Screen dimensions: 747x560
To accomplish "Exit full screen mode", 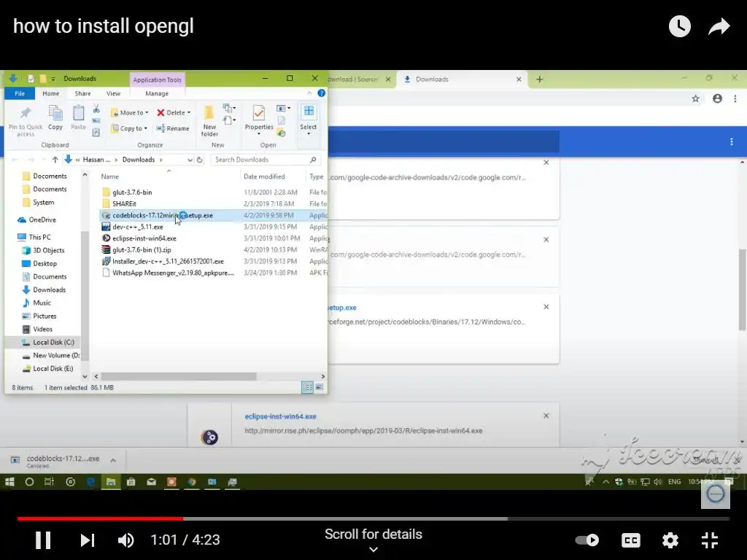I will (709, 540).
